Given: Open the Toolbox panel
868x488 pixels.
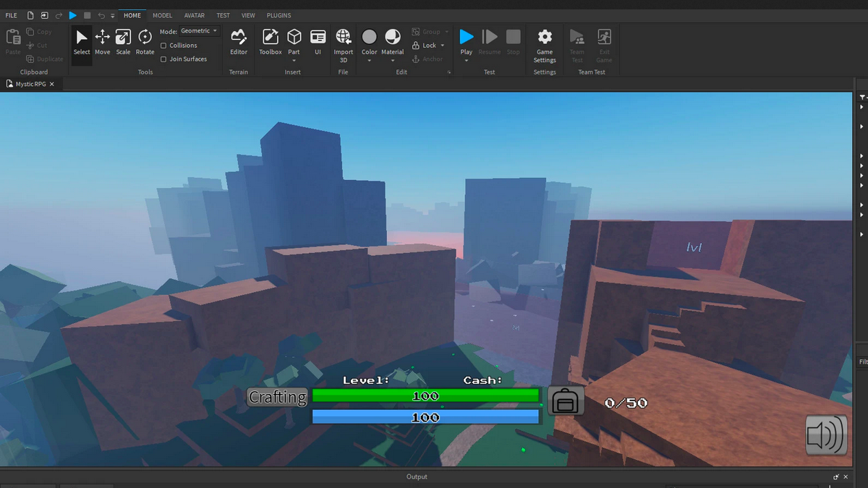Looking at the screenshot, I should [x=271, y=41].
